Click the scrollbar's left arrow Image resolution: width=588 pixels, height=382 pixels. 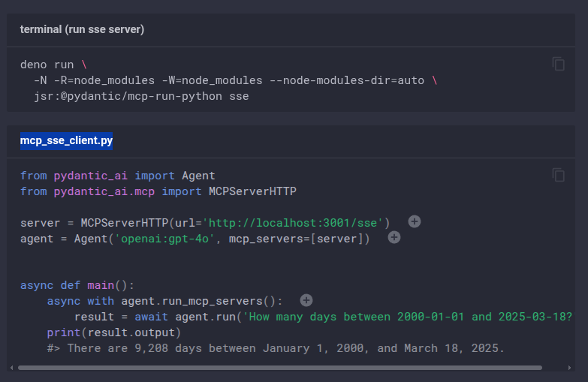(11, 368)
